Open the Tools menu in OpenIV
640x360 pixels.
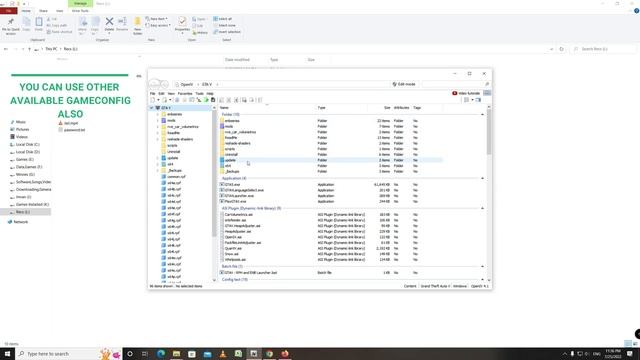point(199,93)
